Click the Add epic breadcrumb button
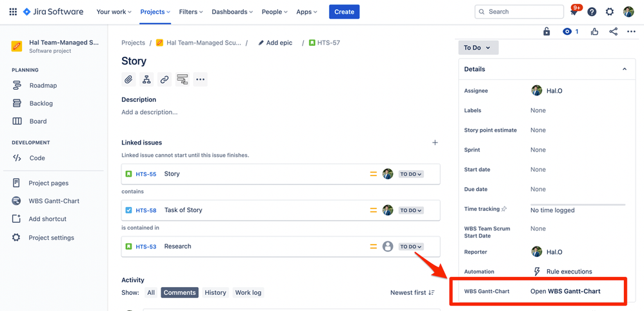 tap(275, 43)
